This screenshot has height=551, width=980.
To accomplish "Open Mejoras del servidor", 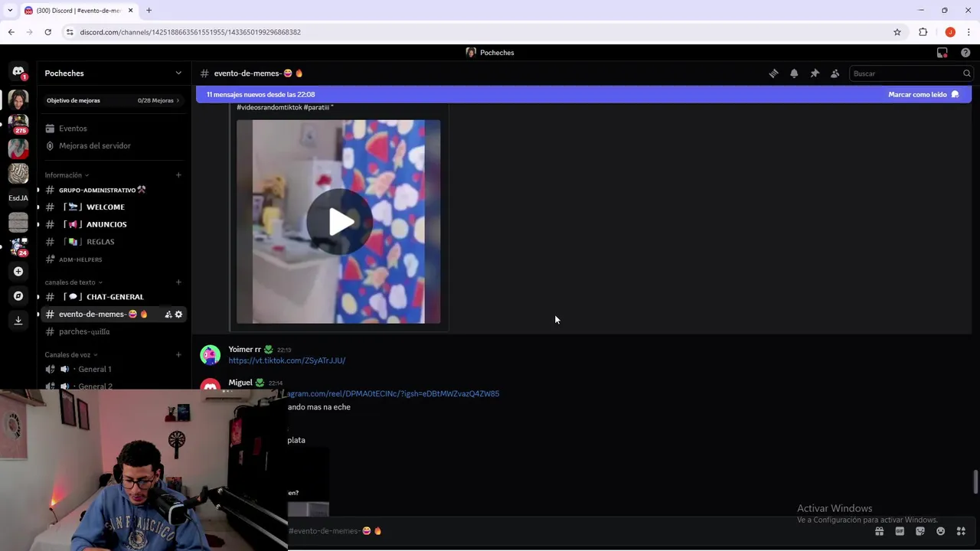I will pyautogui.click(x=113, y=145).
